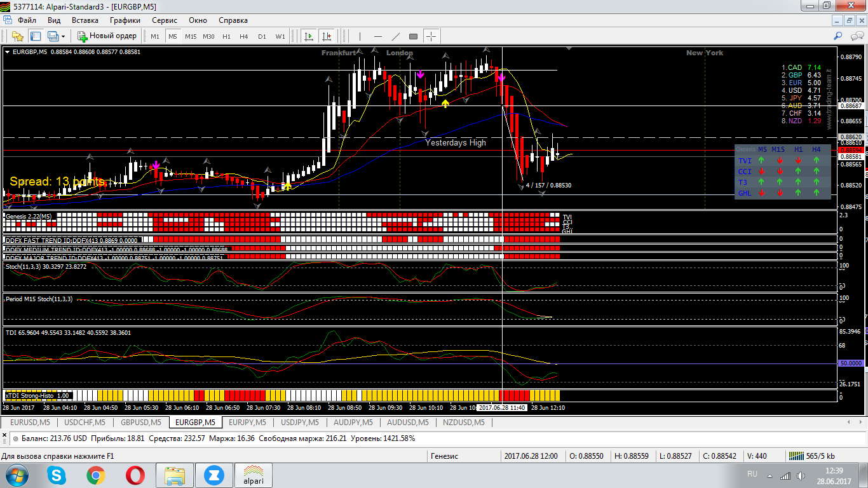The height and width of the screenshot is (488, 868).
Task: Select the horizontal line drawing tool
Action: coord(377,36)
